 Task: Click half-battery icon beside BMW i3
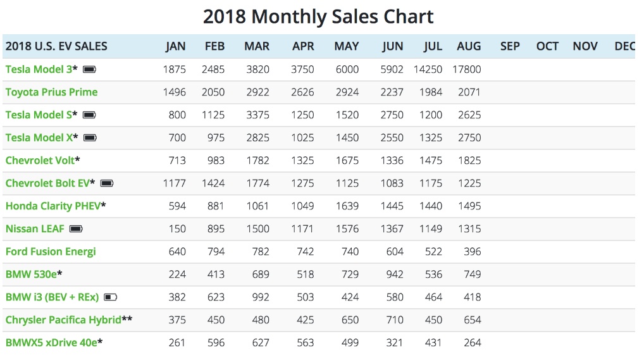click(111, 297)
